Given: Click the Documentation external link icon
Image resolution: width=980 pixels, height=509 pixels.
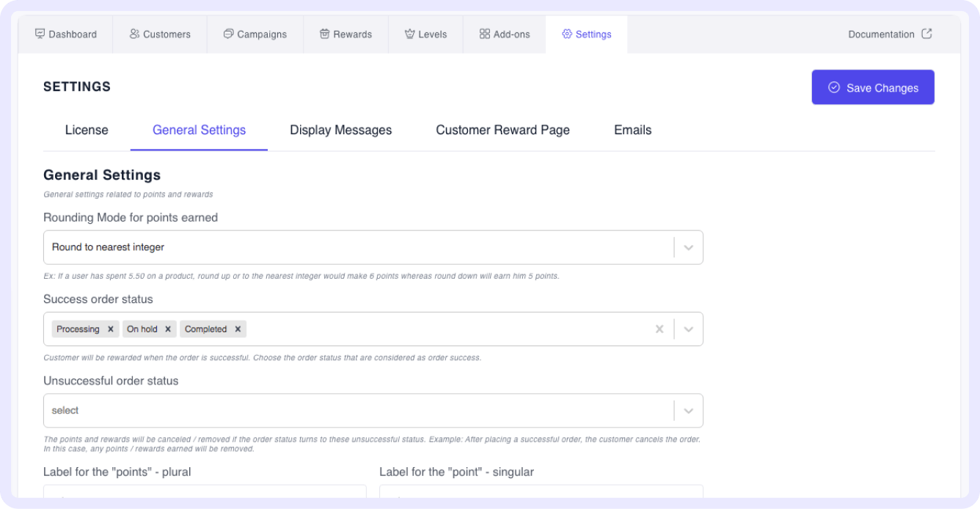Looking at the screenshot, I should (926, 34).
